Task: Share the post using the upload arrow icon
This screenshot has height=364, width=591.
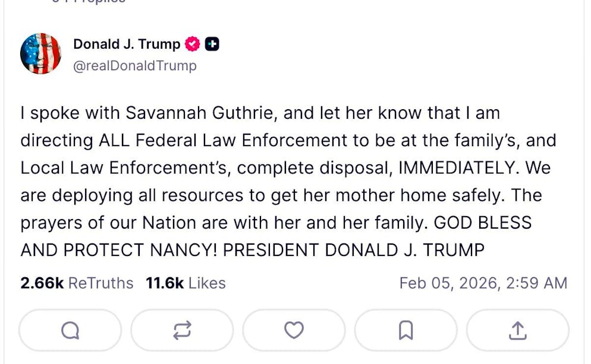Action: (517, 330)
